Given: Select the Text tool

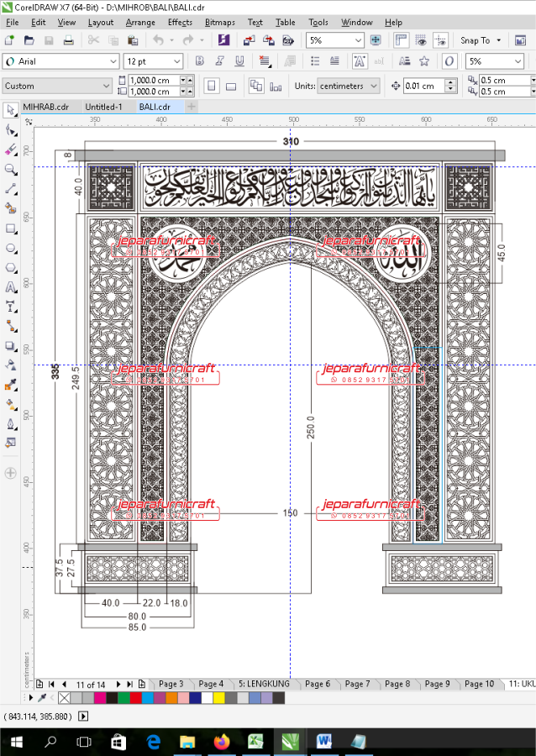Looking at the screenshot, I should [11, 287].
